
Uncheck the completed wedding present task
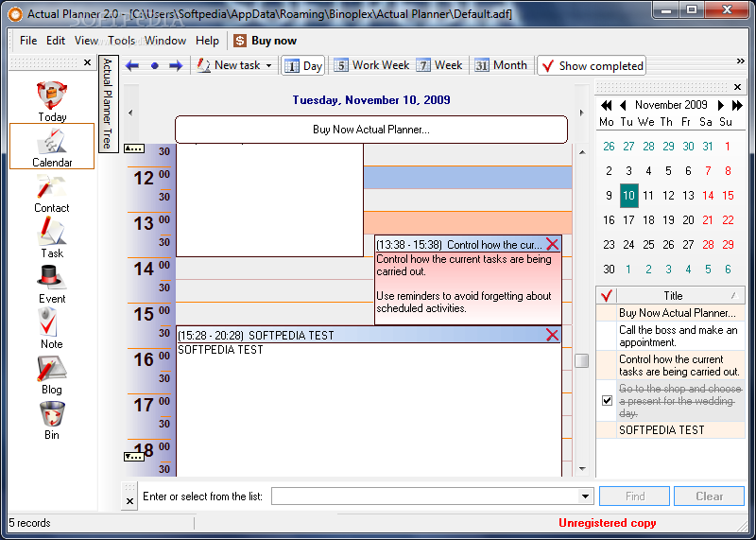[x=607, y=401]
